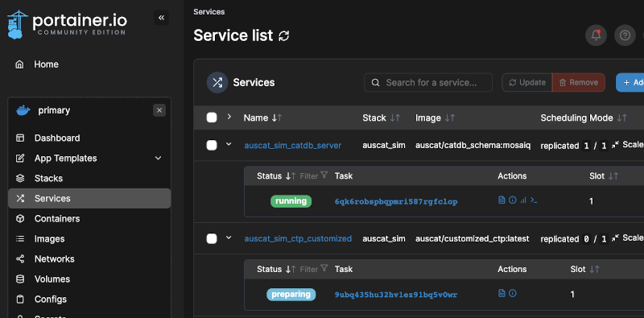Focus the Search for a service field
The image size is (644, 318).
[x=428, y=83]
